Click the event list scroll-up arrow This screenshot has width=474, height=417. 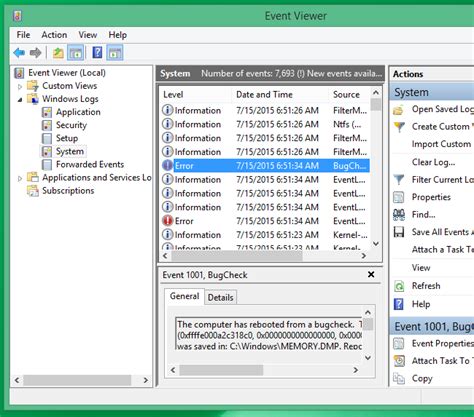(376, 92)
